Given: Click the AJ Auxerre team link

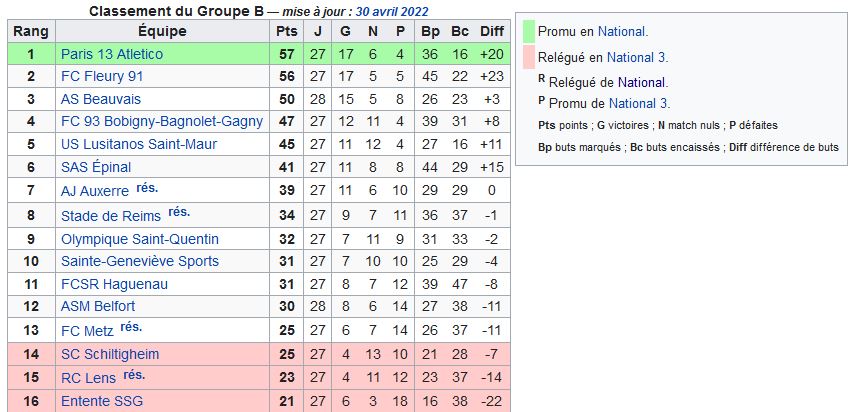Looking at the screenshot, I should 95,191.
